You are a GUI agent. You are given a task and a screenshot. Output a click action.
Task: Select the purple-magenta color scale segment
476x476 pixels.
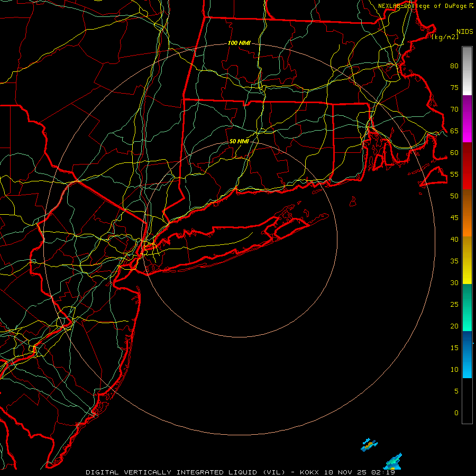point(467,118)
